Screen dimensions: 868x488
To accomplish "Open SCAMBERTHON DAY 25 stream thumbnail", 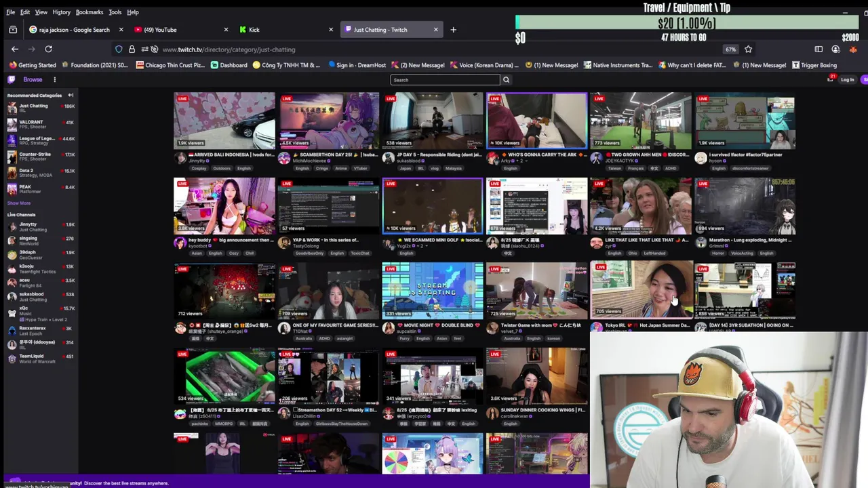I will [x=329, y=121].
